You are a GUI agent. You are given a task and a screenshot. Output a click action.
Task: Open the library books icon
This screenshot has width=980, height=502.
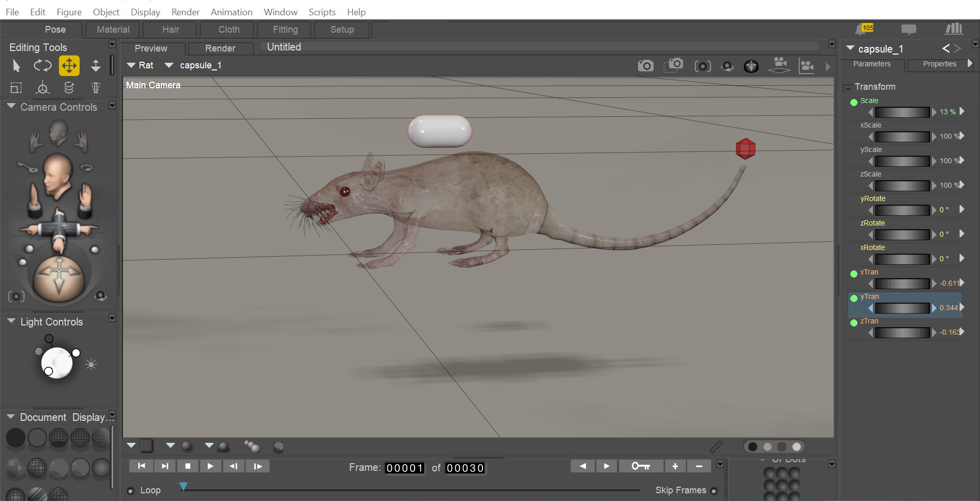click(953, 29)
